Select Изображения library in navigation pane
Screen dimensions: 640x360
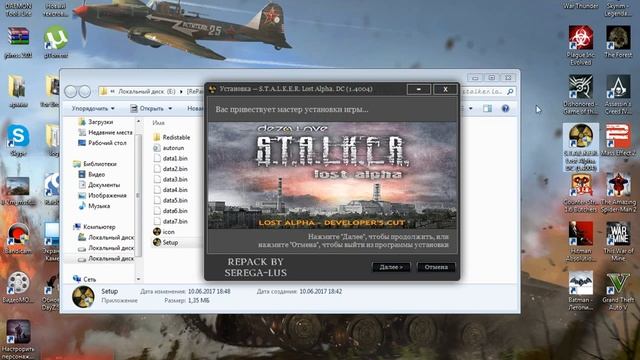[102, 196]
